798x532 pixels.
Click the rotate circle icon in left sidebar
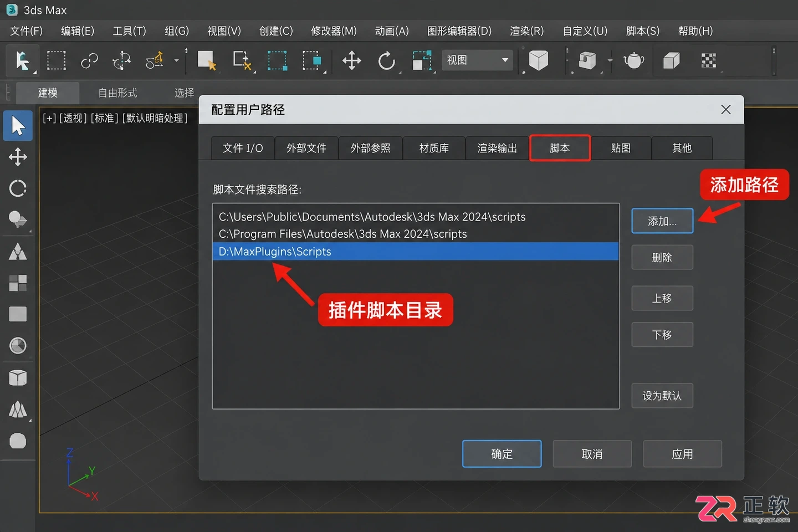pos(18,188)
